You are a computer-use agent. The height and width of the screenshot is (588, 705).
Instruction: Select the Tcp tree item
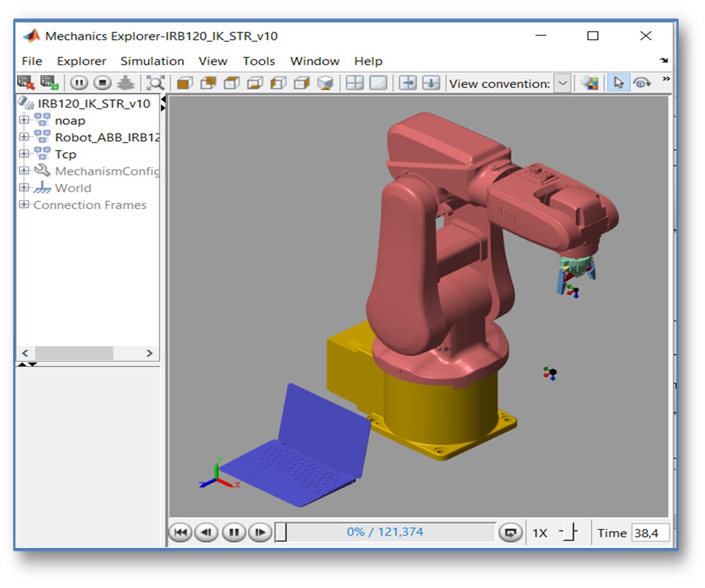click(65, 155)
